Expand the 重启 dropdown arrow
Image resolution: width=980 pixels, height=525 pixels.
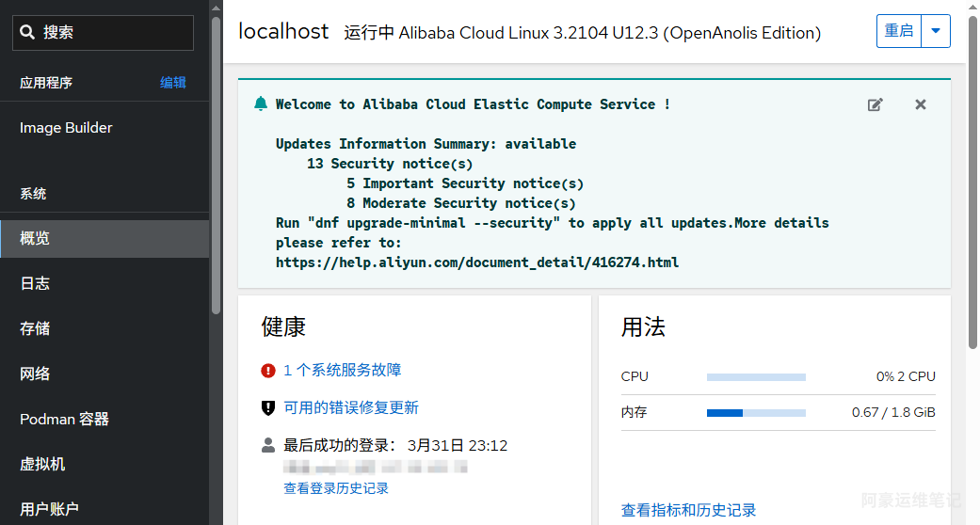coord(935,31)
